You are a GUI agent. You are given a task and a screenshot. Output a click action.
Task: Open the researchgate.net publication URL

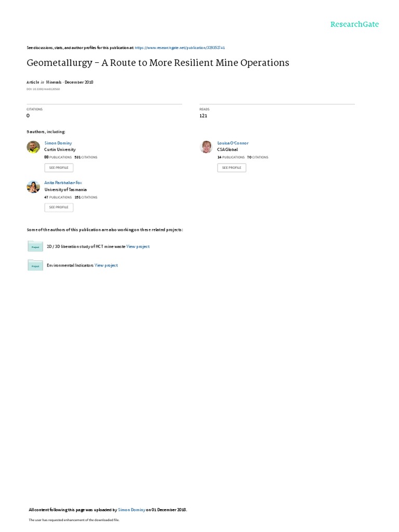tap(180, 48)
